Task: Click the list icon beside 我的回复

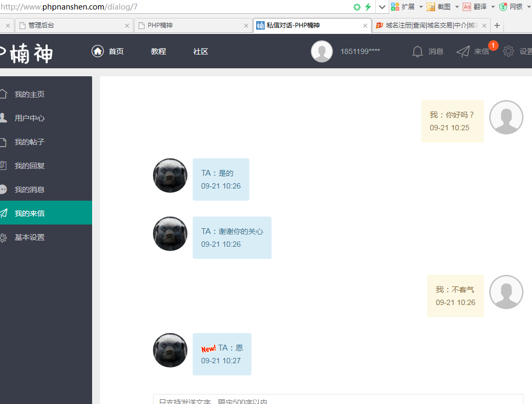Action: click(3, 166)
